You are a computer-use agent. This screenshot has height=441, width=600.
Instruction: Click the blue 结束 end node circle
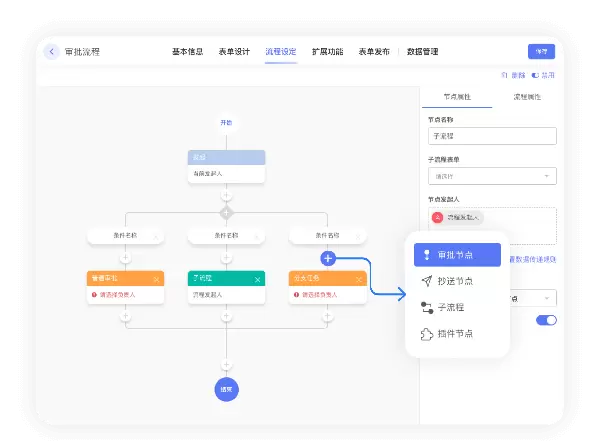[x=226, y=389]
